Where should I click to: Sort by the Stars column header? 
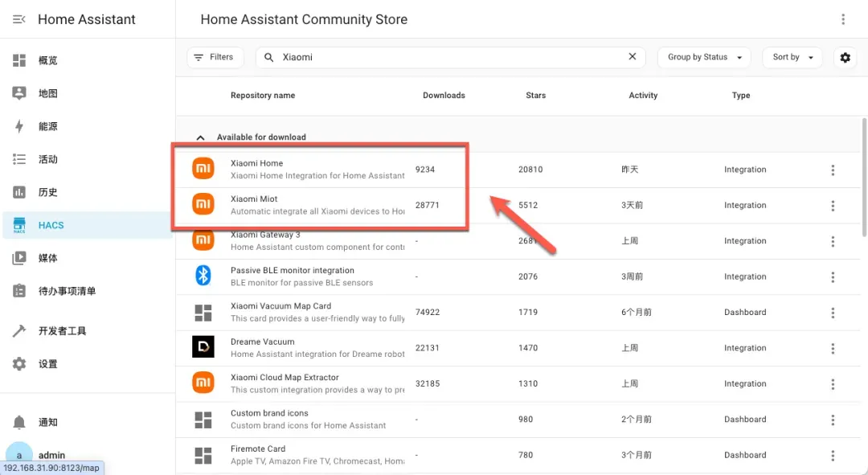(535, 96)
